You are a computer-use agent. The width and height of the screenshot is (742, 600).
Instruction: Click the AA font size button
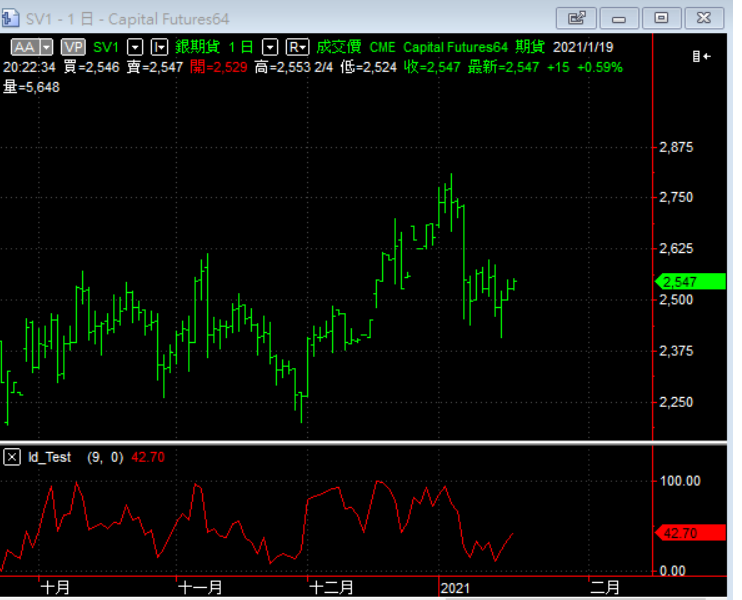(25, 47)
